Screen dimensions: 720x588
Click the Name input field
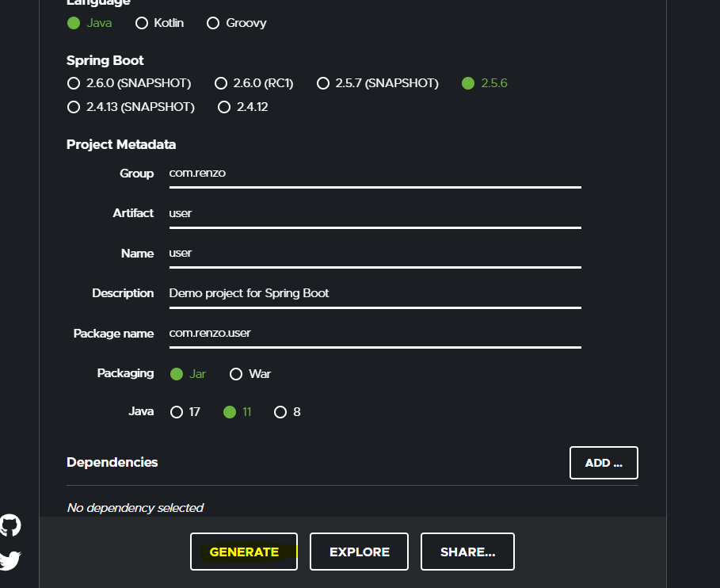[x=375, y=254]
